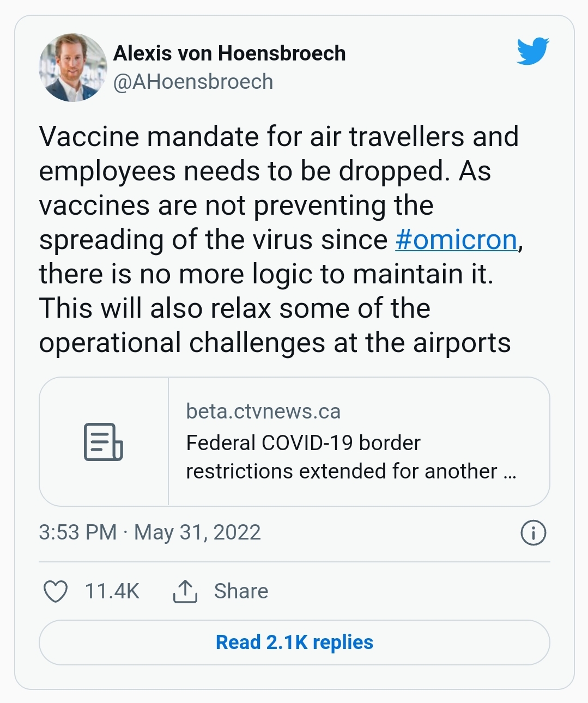
Task: Open the #omicron hashtag link
Action: [x=456, y=240]
